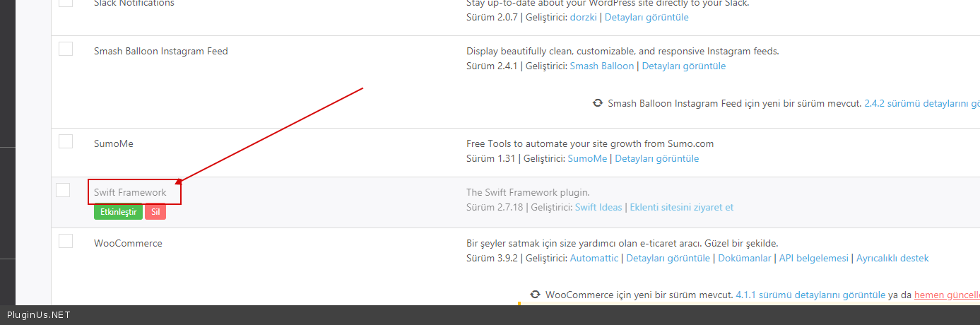Screen dimensions: 980x325
Task: Tick the WooCommerce plugin checkbox
Action: (66, 241)
